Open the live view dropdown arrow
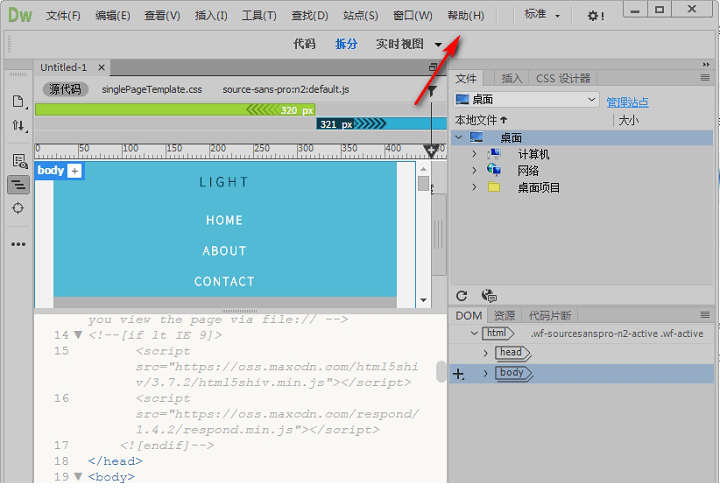This screenshot has height=502, width=720. coord(438,45)
